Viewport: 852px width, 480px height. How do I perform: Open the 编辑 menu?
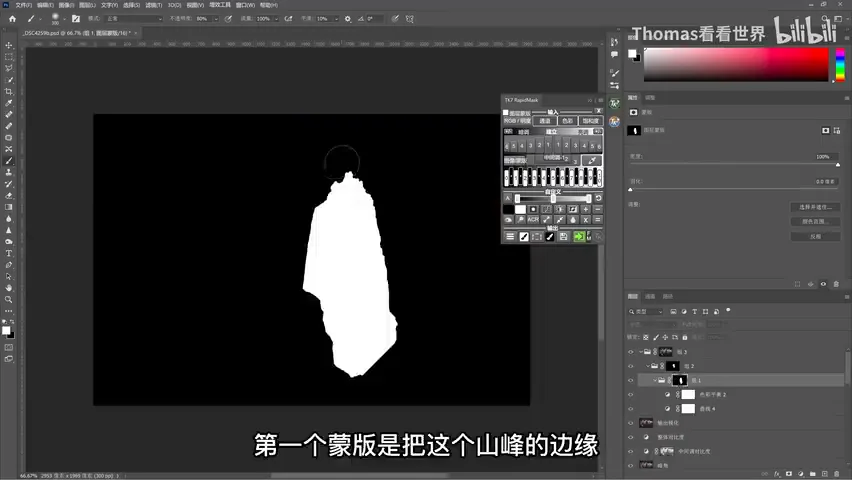pos(45,5)
